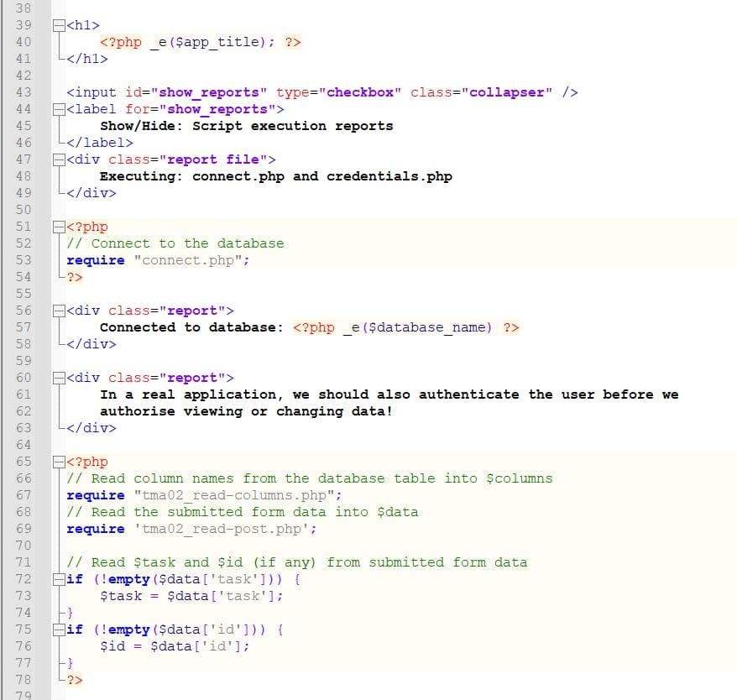Collapse the authentication warning div block
This screenshot has width=737, height=700.
point(57,378)
